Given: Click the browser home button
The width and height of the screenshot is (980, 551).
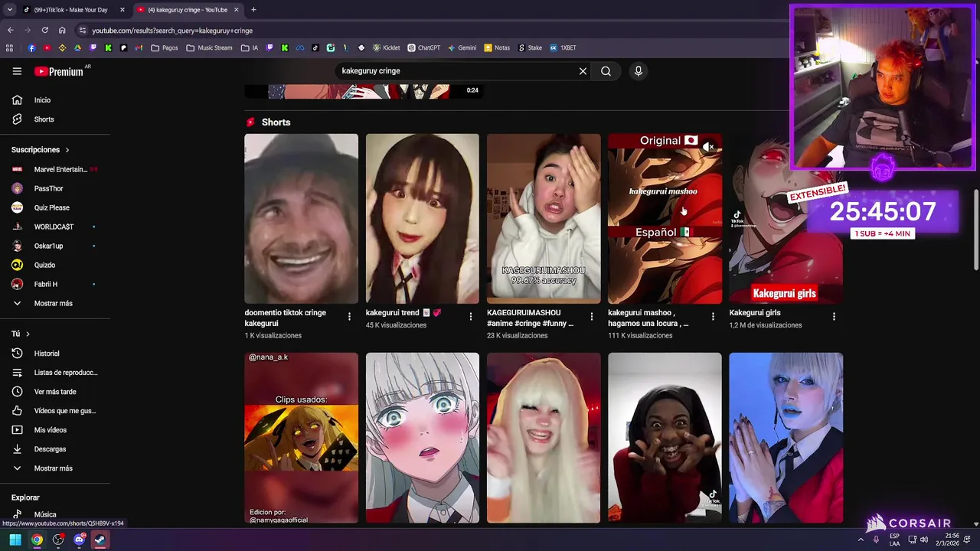Looking at the screenshot, I should point(62,31).
